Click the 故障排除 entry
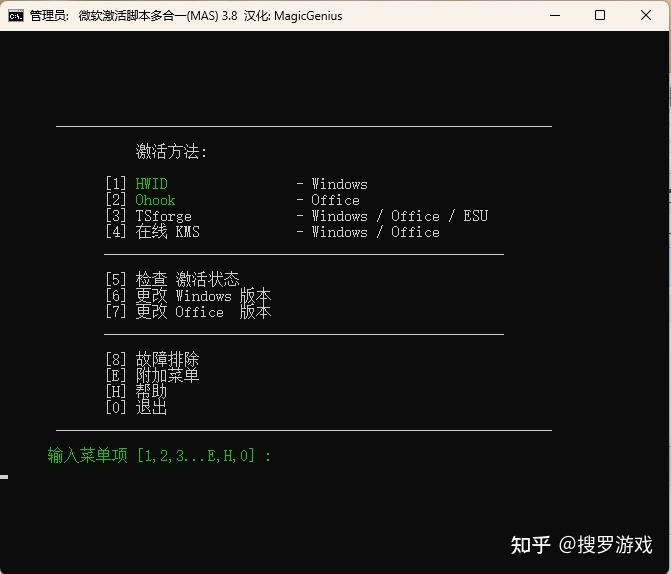 tap(152, 359)
